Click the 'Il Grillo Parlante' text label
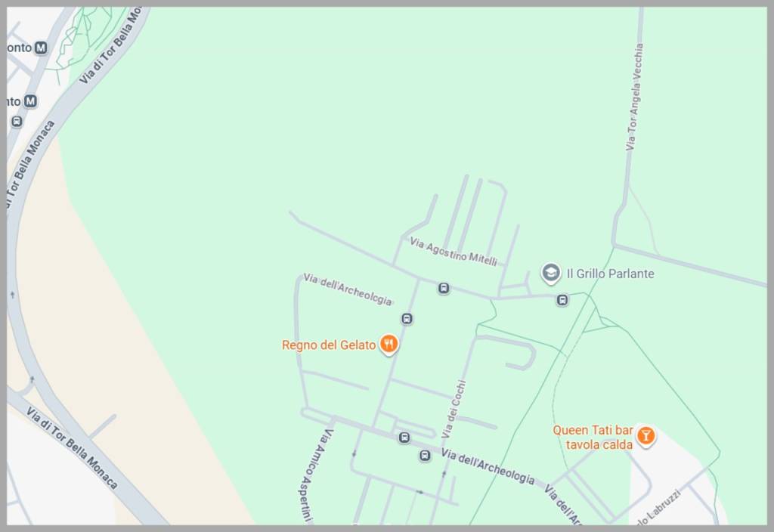This screenshot has height=532, width=774. pyautogui.click(x=611, y=274)
